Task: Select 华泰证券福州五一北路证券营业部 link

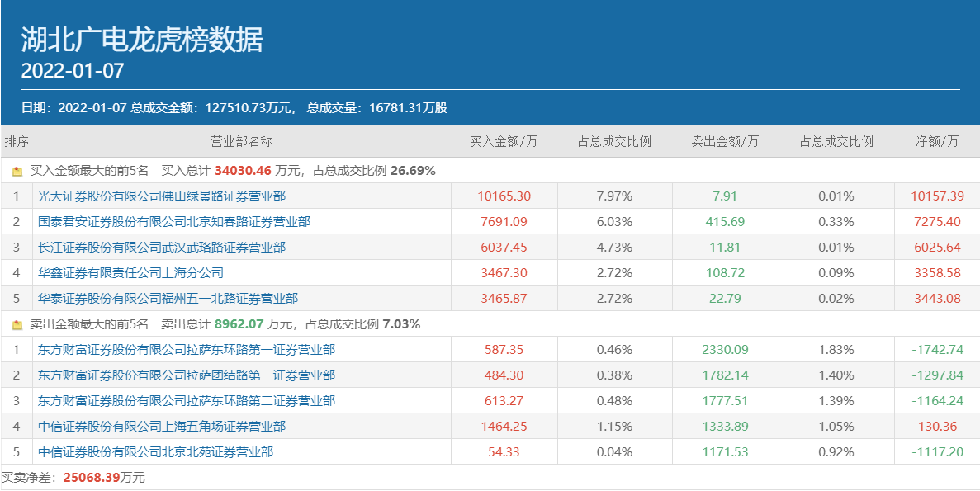Action: [x=168, y=299]
